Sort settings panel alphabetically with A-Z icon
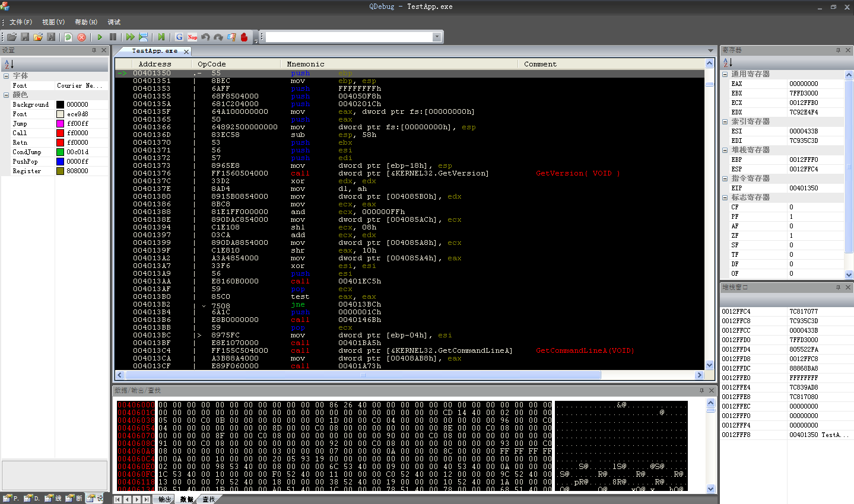This screenshot has width=854, height=504. 9,64
